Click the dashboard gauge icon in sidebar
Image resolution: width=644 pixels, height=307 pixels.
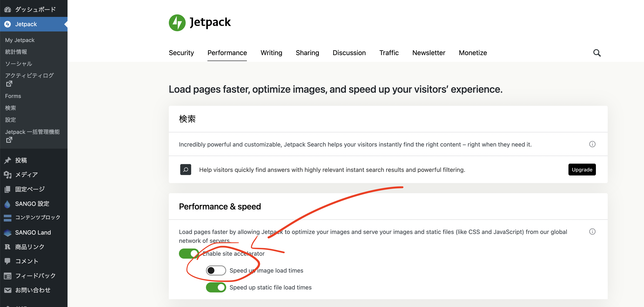pos(8,10)
